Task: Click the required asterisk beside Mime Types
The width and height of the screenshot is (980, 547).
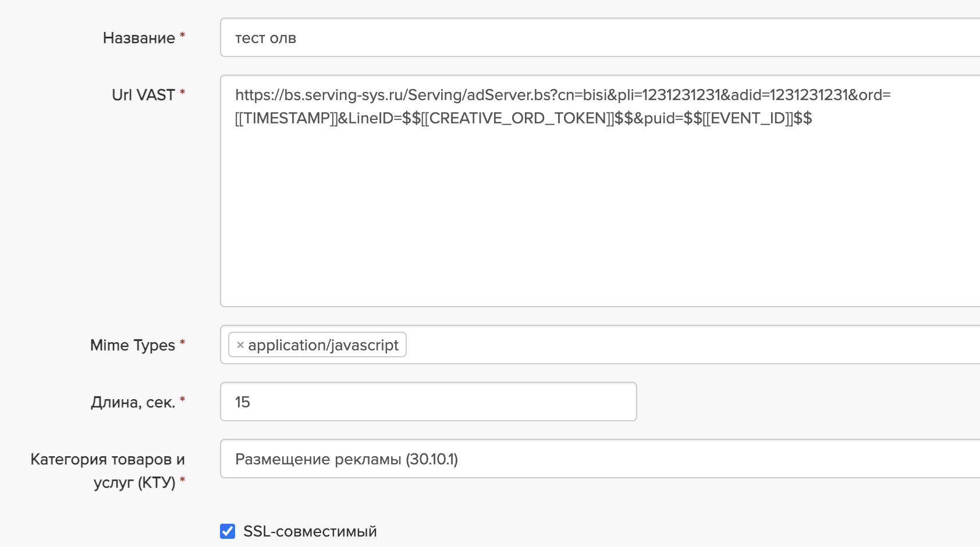Action: coord(182,343)
